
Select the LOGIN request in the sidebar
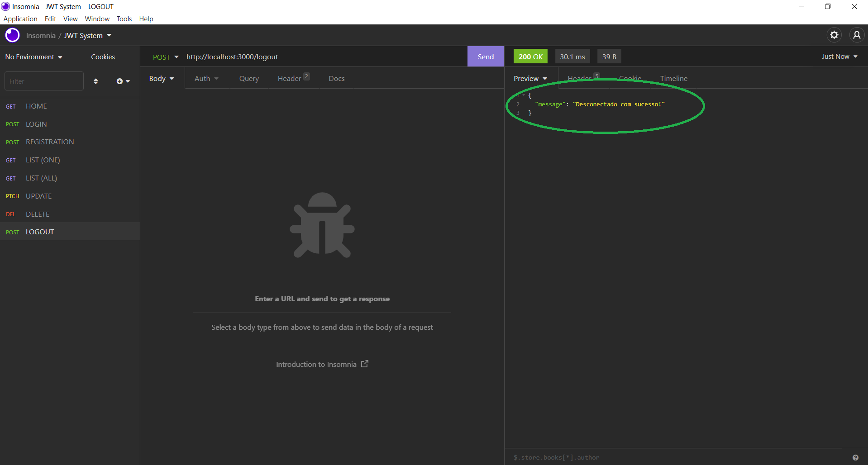36,124
